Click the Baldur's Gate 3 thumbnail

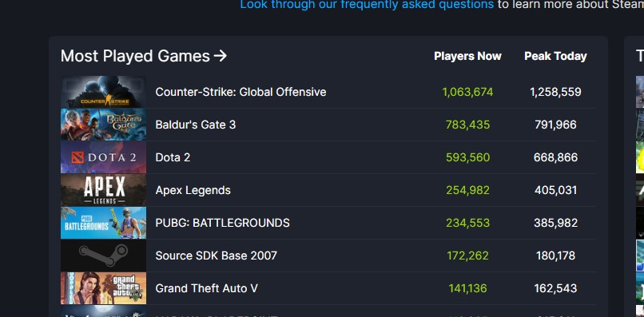pyautogui.click(x=104, y=125)
